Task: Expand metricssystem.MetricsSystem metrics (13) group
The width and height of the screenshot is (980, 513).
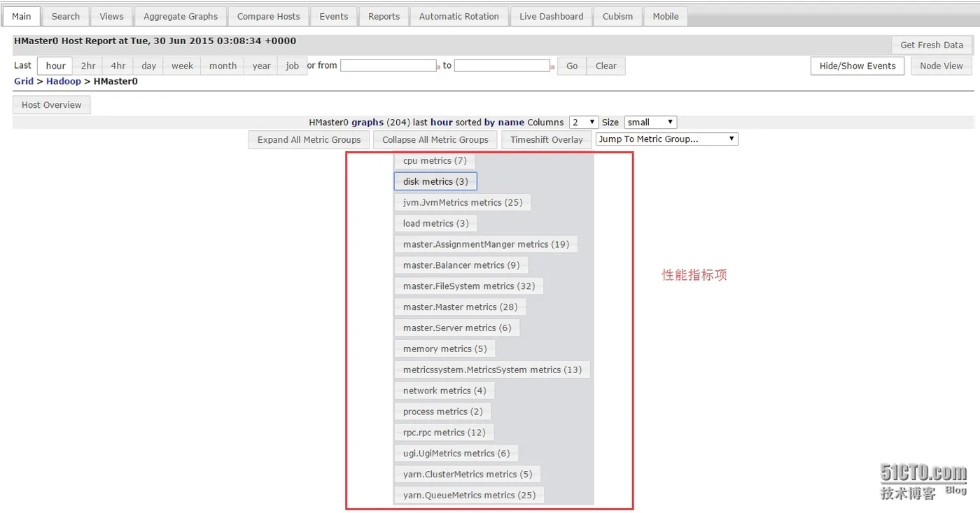Action: [492, 370]
